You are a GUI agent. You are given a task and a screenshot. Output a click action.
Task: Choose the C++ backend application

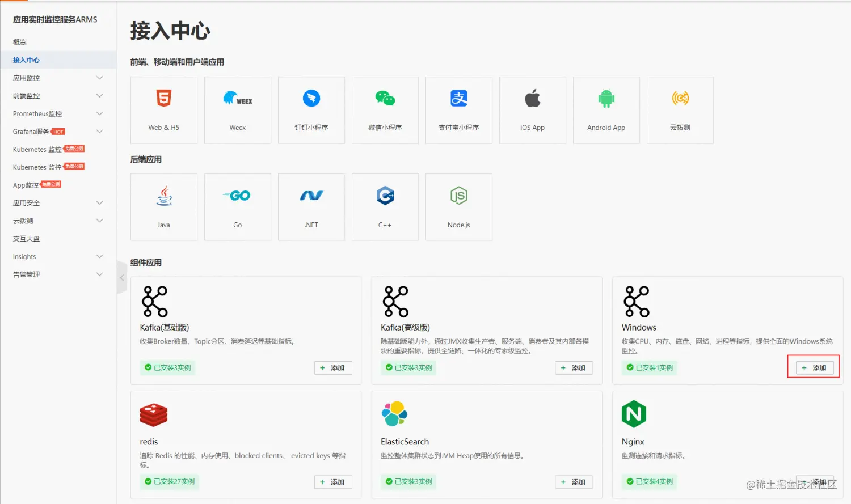[x=385, y=207]
